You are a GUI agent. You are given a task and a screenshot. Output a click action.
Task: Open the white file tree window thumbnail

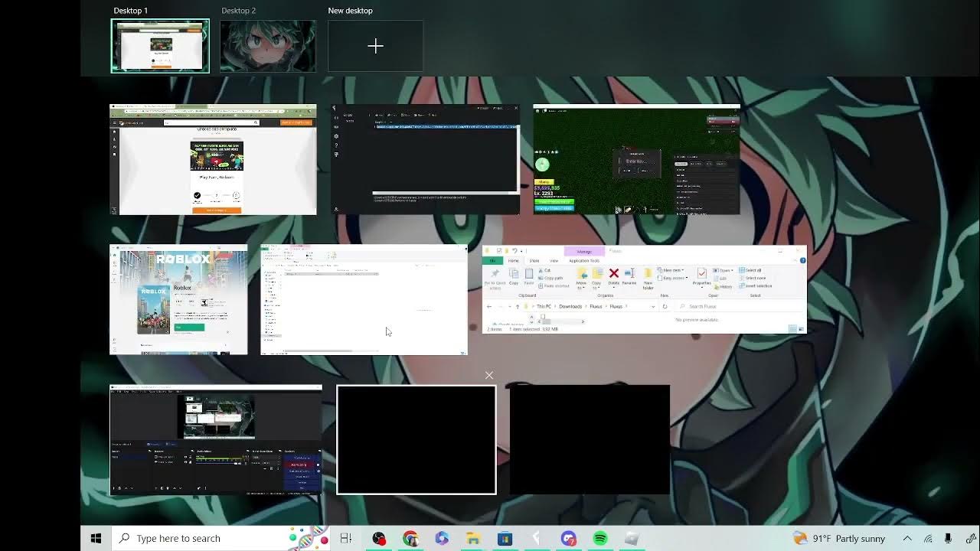tap(364, 300)
